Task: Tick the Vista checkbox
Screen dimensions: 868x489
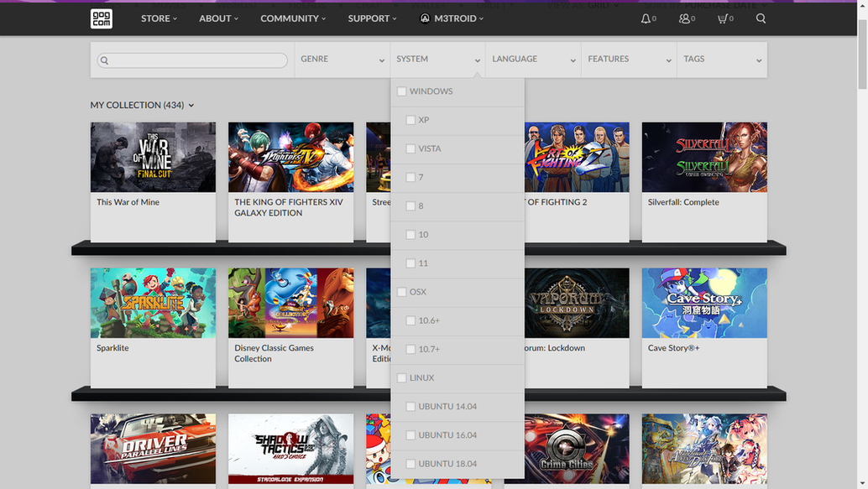Action: pyautogui.click(x=410, y=148)
